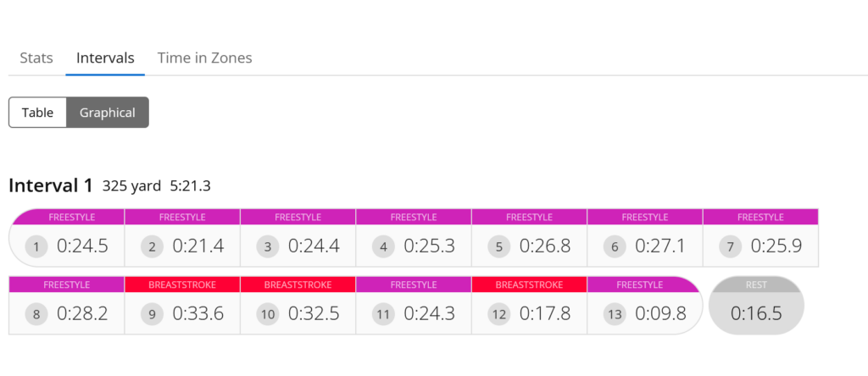
Task: Click the lap 7 number badge
Action: click(x=732, y=247)
